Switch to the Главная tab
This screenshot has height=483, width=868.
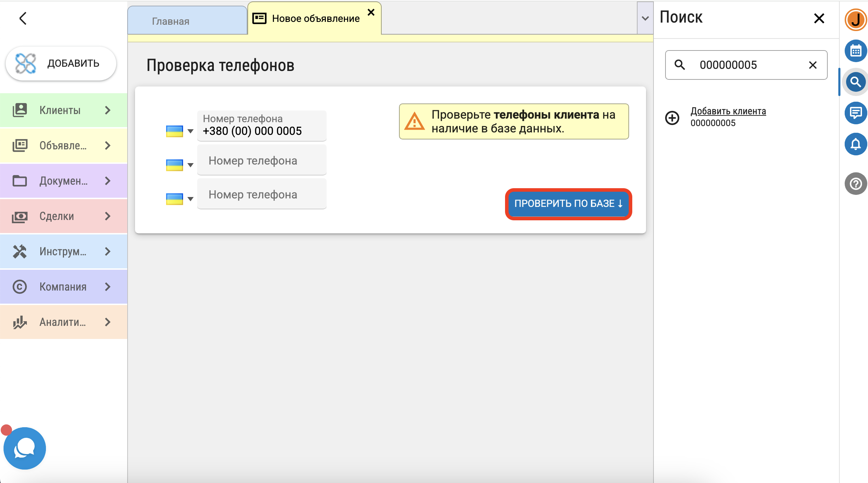(171, 21)
